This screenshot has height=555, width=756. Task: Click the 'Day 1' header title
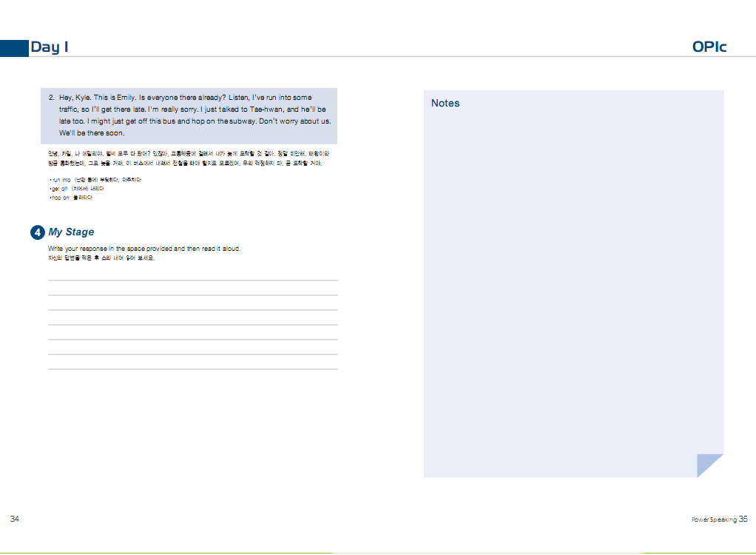[x=50, y=47]
